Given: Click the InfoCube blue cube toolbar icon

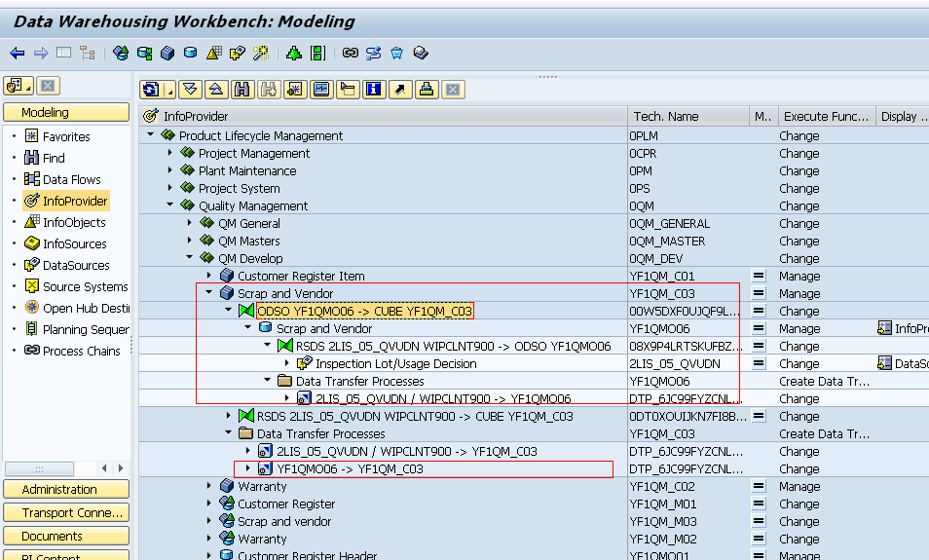Looking at the screenshot, I should [x=167, y=54].
